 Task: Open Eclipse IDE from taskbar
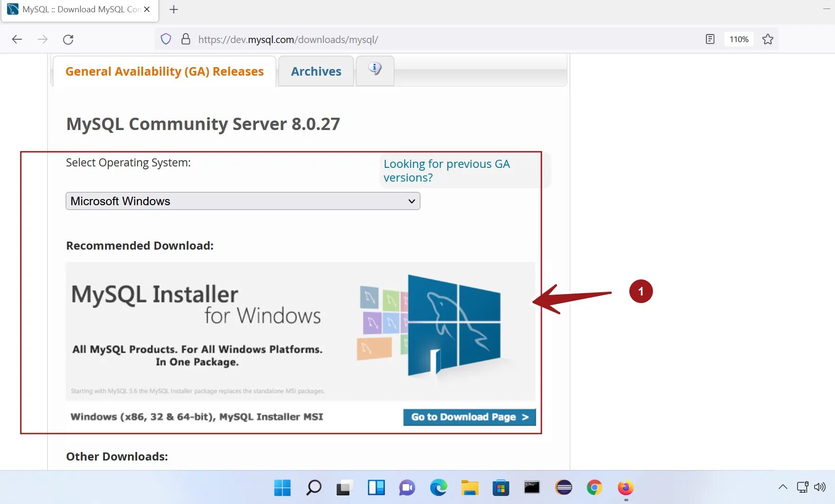(x=564, y=487)
